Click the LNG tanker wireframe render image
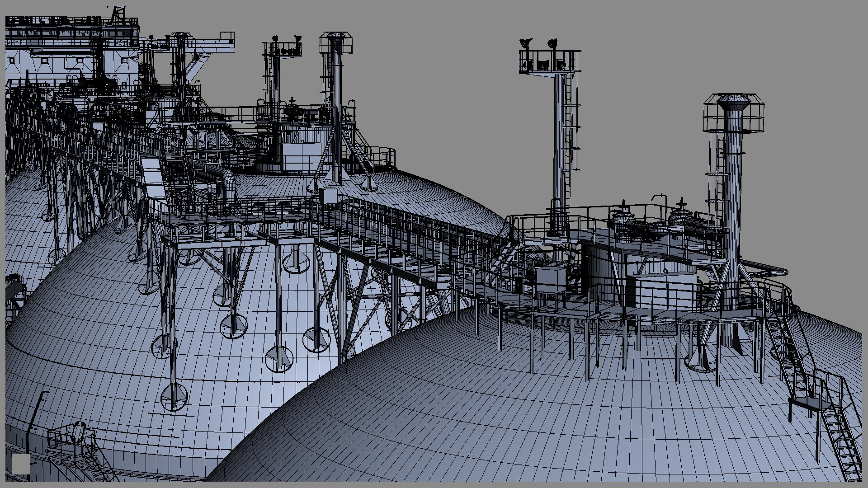868x488 pixels. (434, 244)
